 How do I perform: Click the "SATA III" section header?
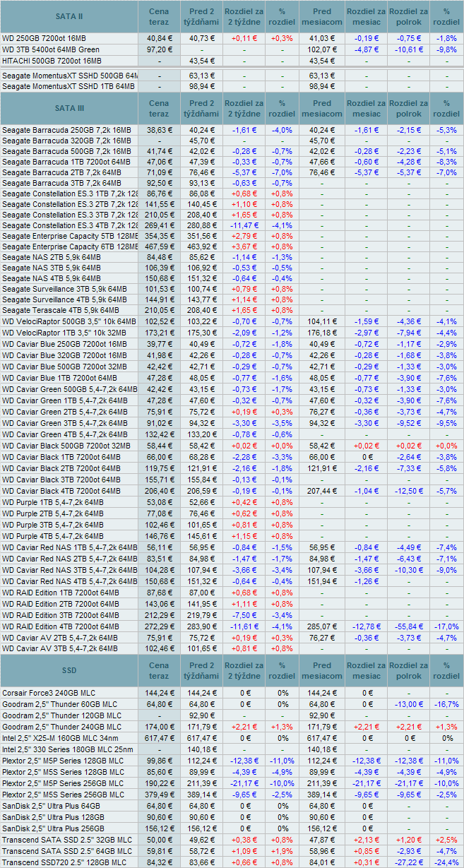tap(69, 108)
